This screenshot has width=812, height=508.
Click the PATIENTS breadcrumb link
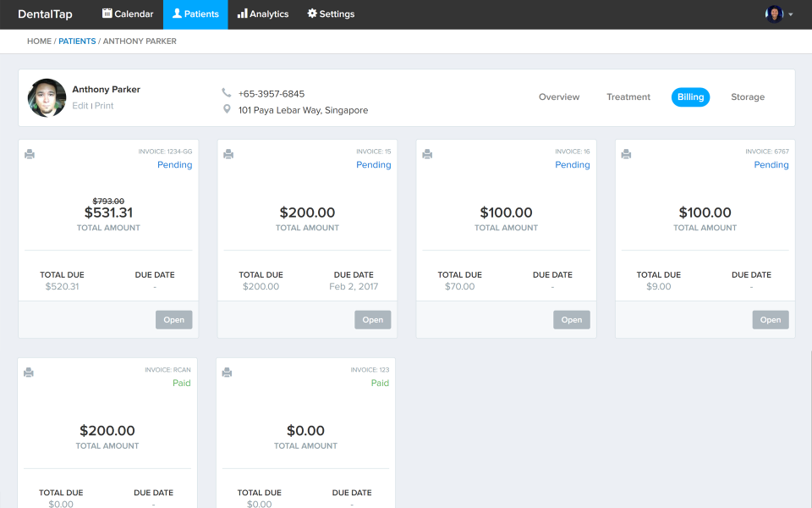(x=77, y=41)
